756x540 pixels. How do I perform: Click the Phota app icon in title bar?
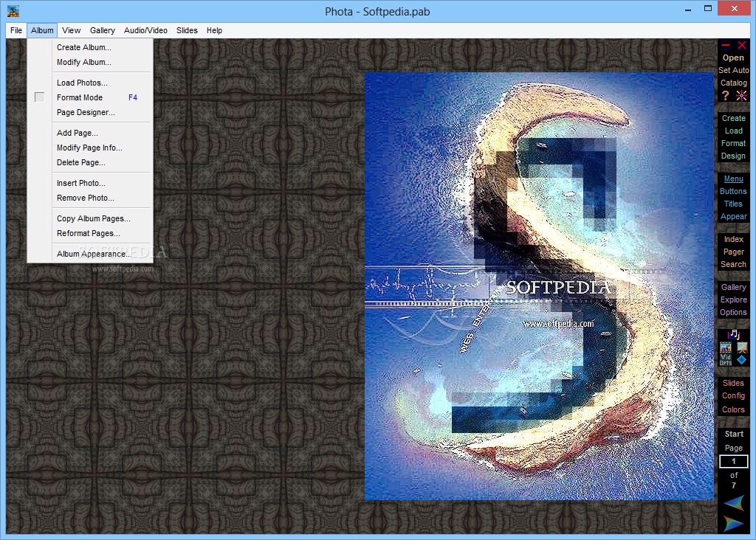(x=13, y=10)
